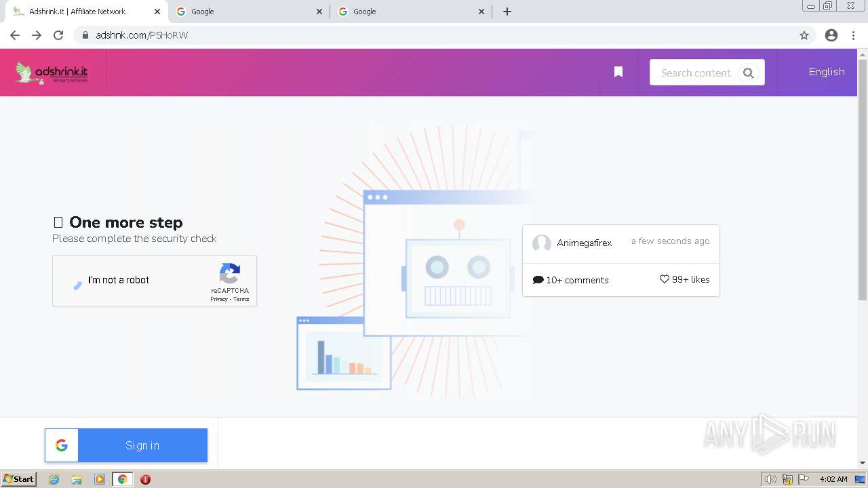Click the scrollbar down arrow
Screen dimensions: 868x488
point(863,464)
